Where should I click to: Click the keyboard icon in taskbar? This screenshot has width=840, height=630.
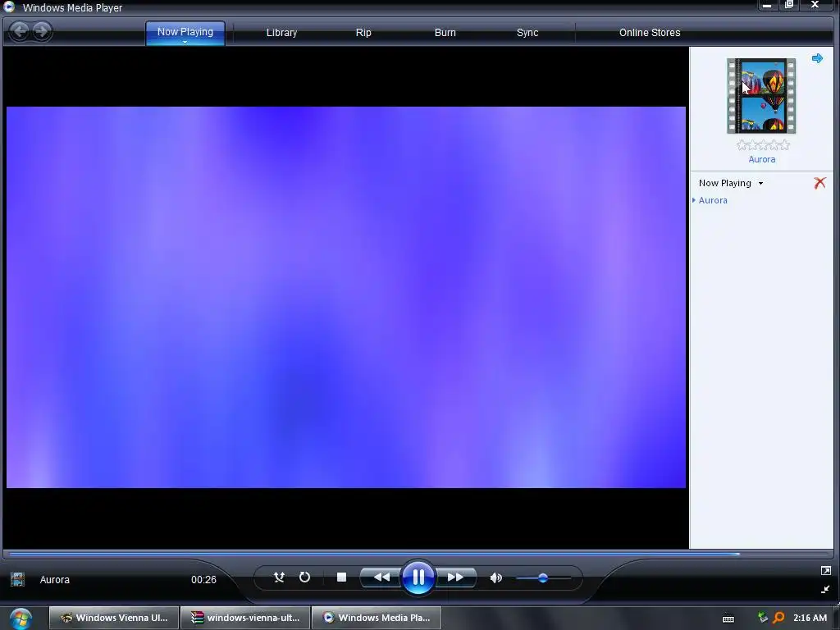(728, 619)
